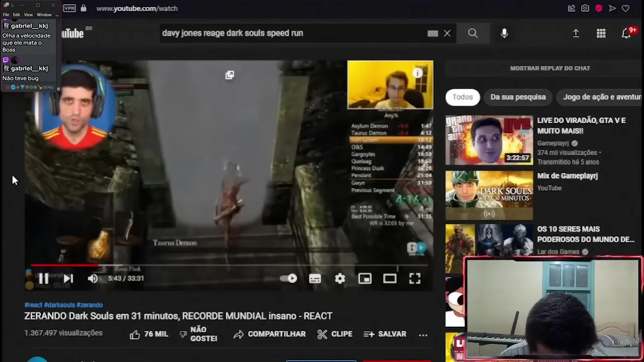Switch to miniplayer mode
This screenshot has width=644, height=362.
tap(365, 279)
